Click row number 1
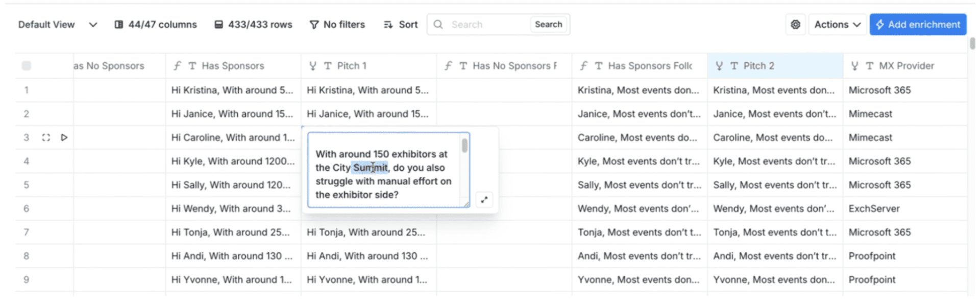This screenshot has height=302, width=980. (26, 90)
